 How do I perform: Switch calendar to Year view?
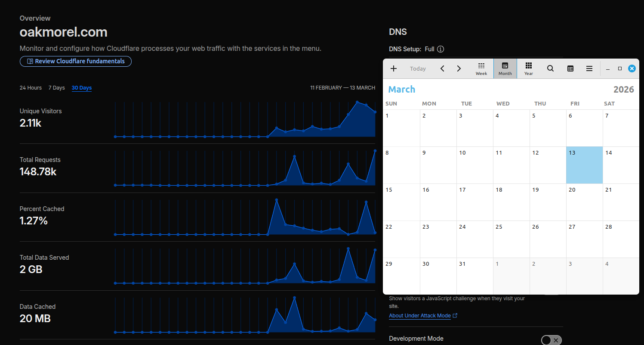tap(529, 68)
